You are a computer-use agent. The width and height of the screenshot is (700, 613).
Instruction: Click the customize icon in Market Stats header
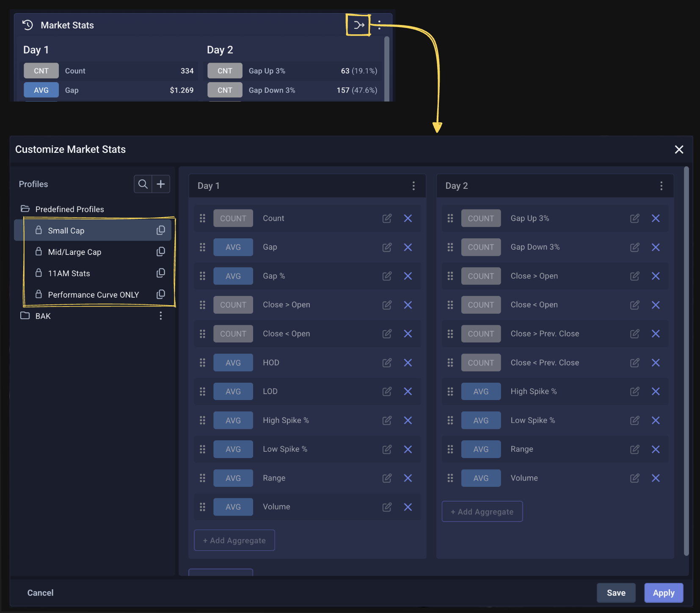tap(358, 25)
